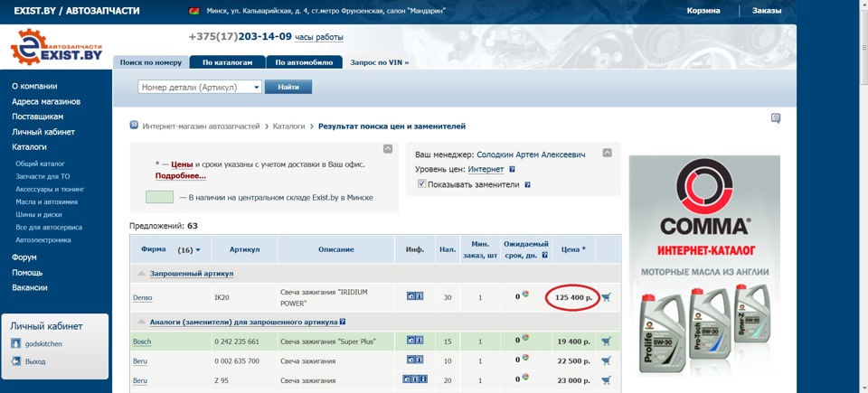Click the delivery statistics pie icon for Denso
The image size is (868, 393).
click(x=524, y=294)
